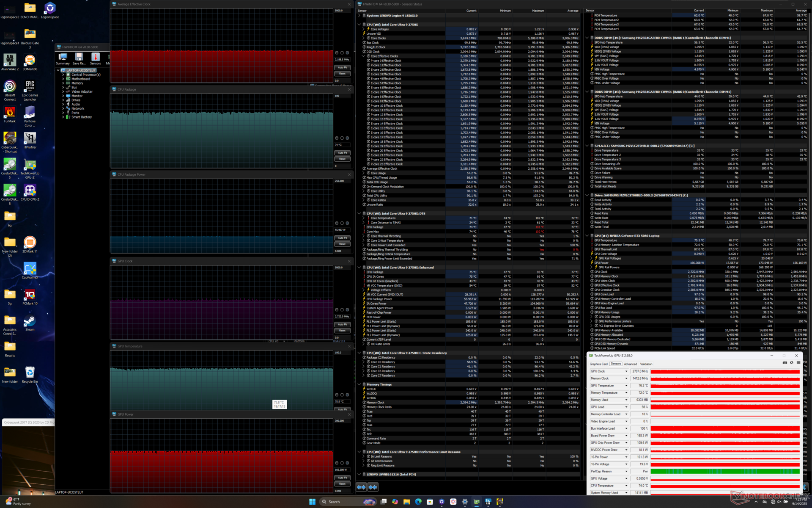Open the PerfCap Reason dropdown arrow
812x508 pixels.
[626, 471]
